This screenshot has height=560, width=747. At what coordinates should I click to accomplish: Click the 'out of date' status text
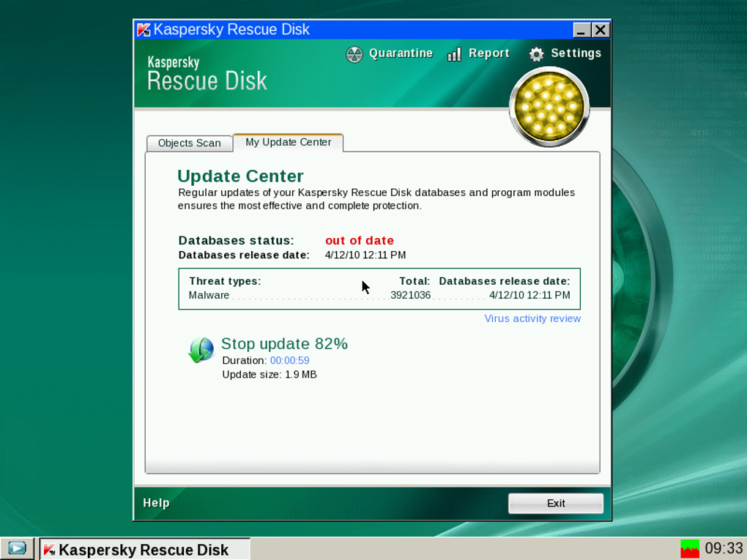pyautogui.click(x=360, y=241)
